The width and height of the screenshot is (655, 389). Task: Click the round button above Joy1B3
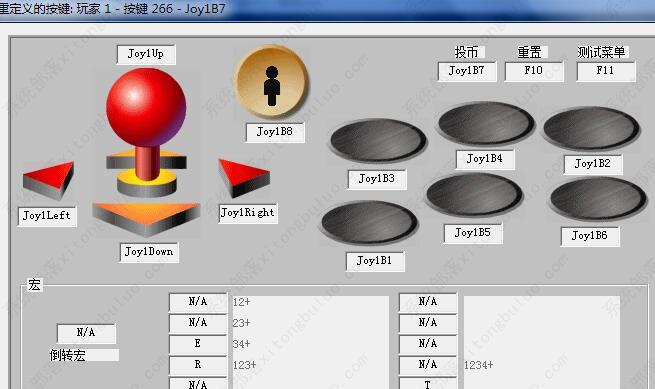tap(378, 141)
